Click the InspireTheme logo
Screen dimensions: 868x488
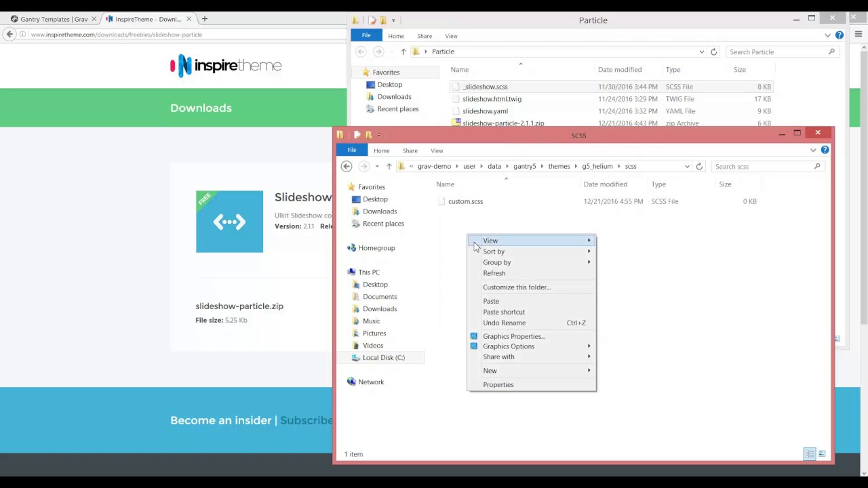(x=226, y=66)
